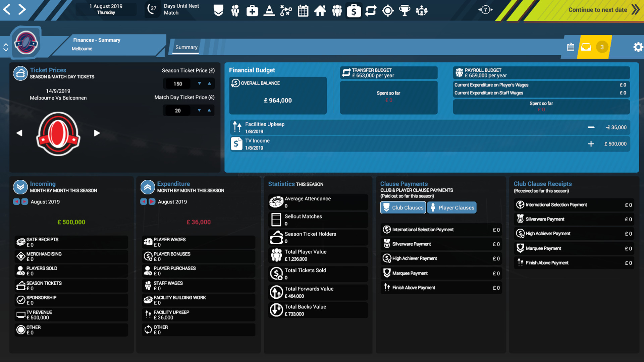The height and width of the screenshot is (362, 644).
Task: Open the Season Ticket Price dropdown arrow
Action: tap(199, 83)
